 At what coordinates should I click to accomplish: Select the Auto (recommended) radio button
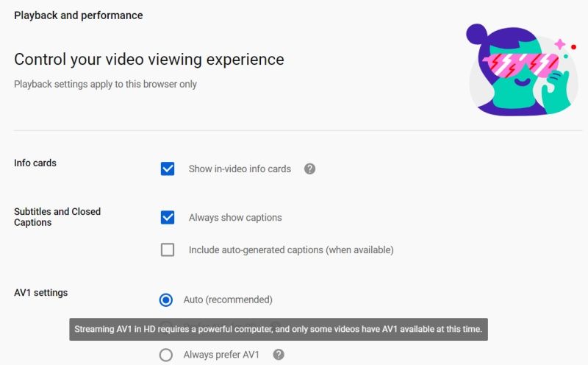pyautogui.click(x=166, y=300)
